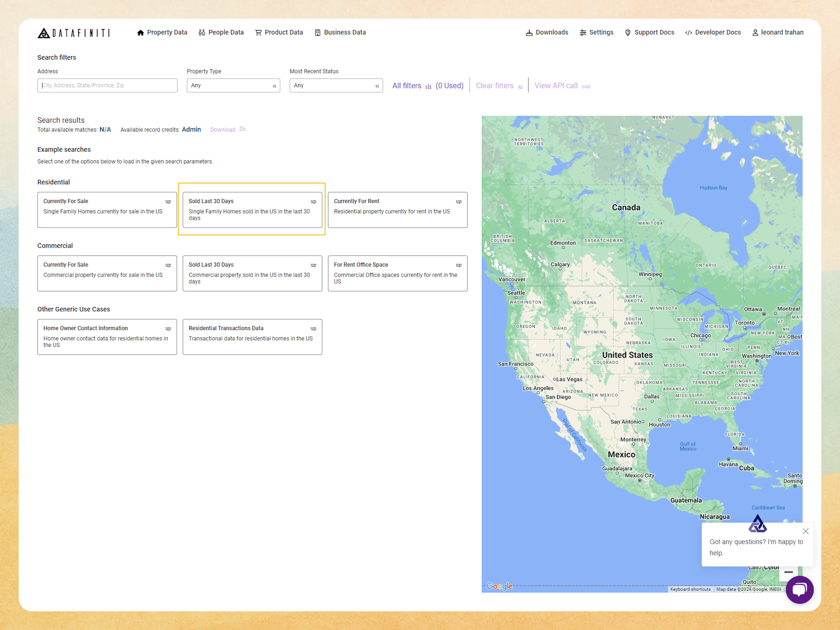Zoom out using the map minus control
This screenshot has width=840, height=630.
[789, 572]
